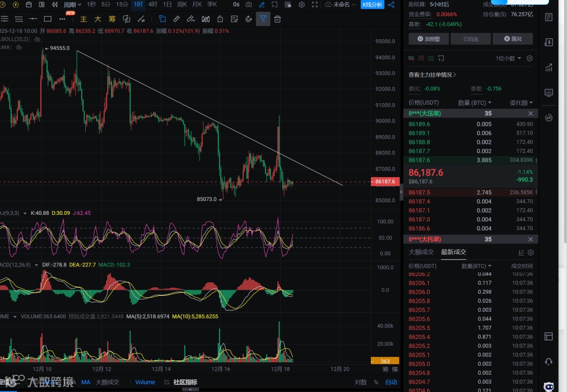Select the 4时 timeframe
This screenshot has height=392, width=568.
(153, 4)
